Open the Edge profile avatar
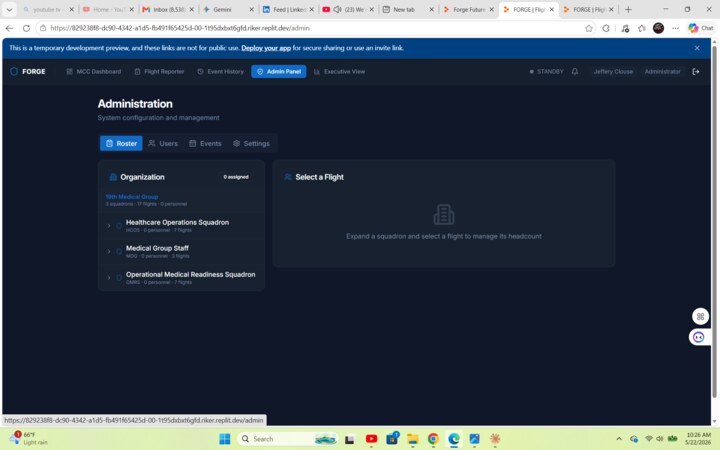The width and height of the screenshot is (720, 450). pyautogui.click(x=658, y=28)
